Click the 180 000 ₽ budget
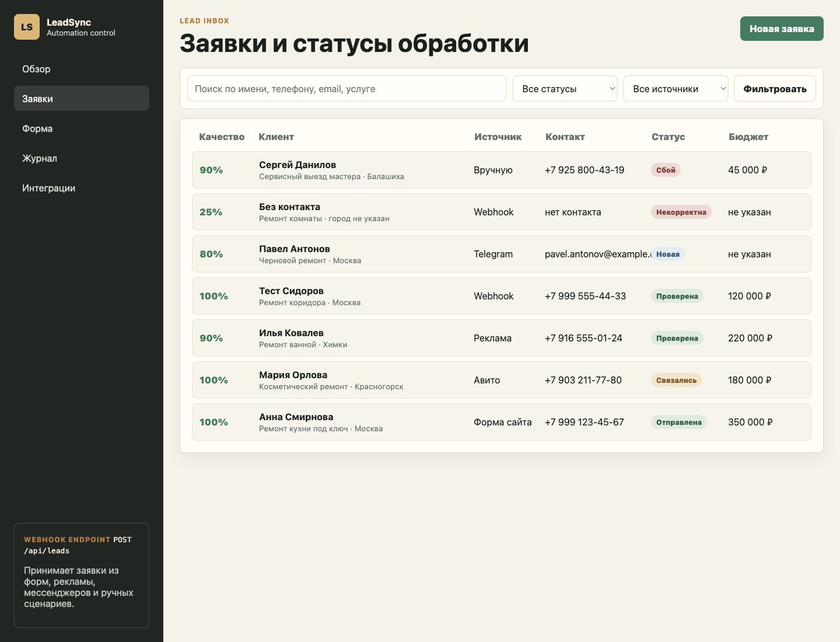This screenshot has width=840, height=642. coord(750,380)
